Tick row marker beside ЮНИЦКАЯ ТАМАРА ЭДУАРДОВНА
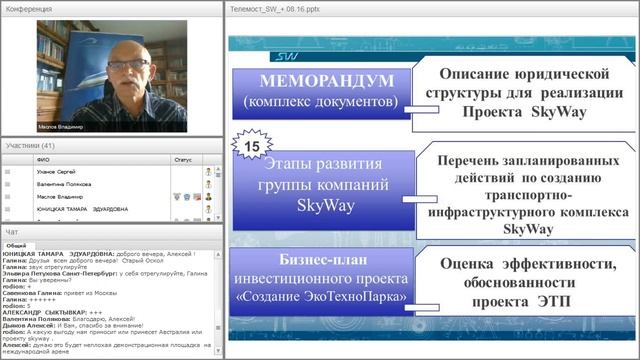 tap(7, 209)
